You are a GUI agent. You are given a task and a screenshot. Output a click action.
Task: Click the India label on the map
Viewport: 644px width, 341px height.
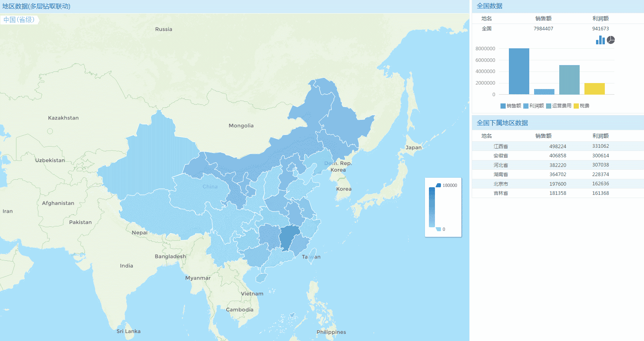click(x=126, y=266)
